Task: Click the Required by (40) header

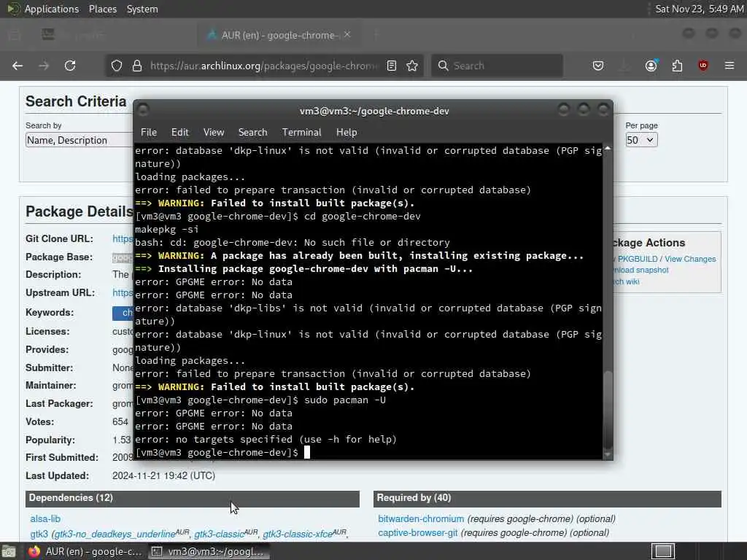Action: 547,498
